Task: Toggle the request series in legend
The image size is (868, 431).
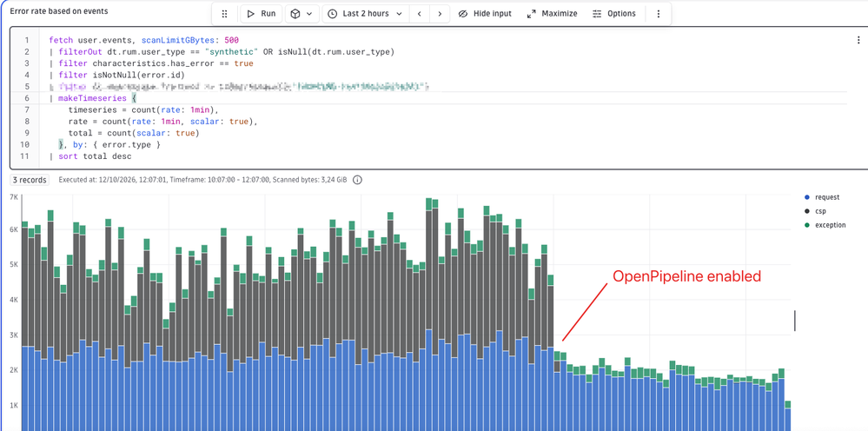Action: (823, 197)
